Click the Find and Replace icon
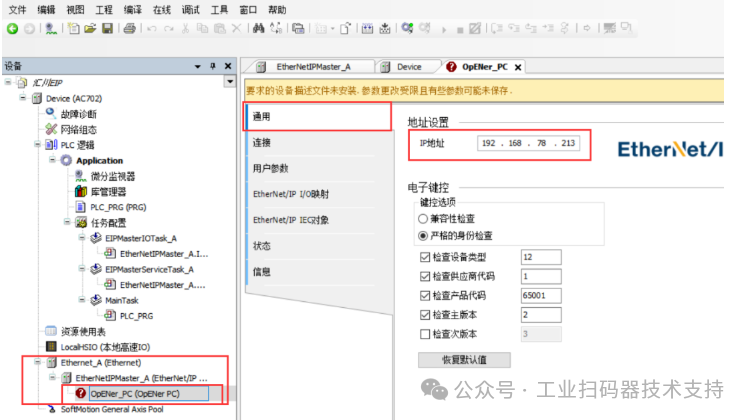 point(276,29)
